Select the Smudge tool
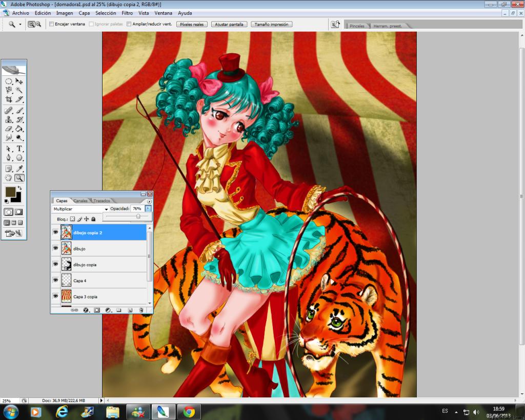 (9, 137)
